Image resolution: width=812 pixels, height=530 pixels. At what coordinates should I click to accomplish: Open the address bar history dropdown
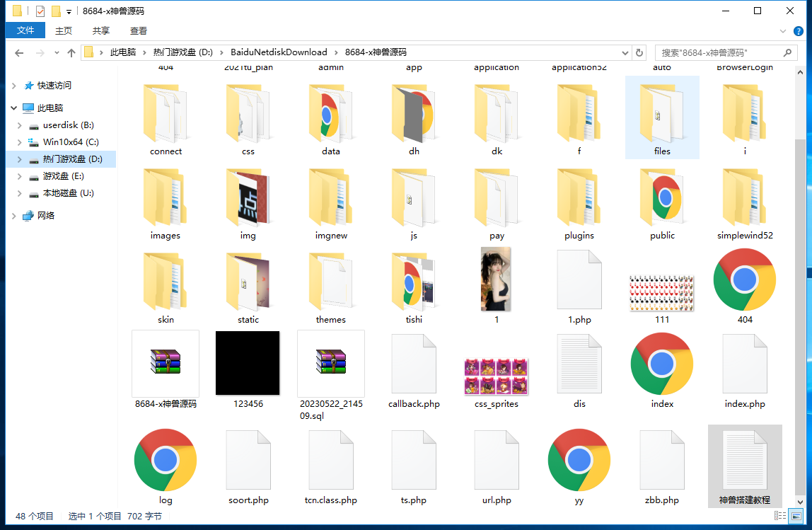625,52
